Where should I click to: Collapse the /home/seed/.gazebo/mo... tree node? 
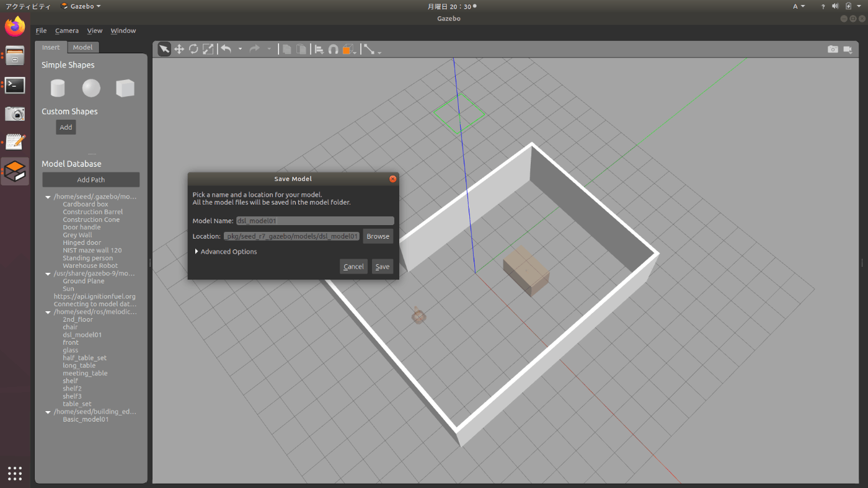point(48,197)
